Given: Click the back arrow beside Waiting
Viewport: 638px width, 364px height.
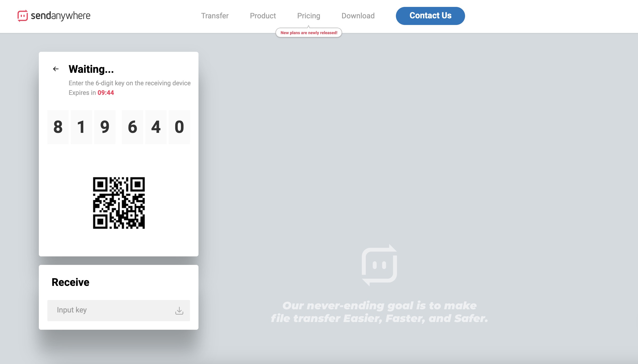Looking at the screenshot, I should coord(56,69).
